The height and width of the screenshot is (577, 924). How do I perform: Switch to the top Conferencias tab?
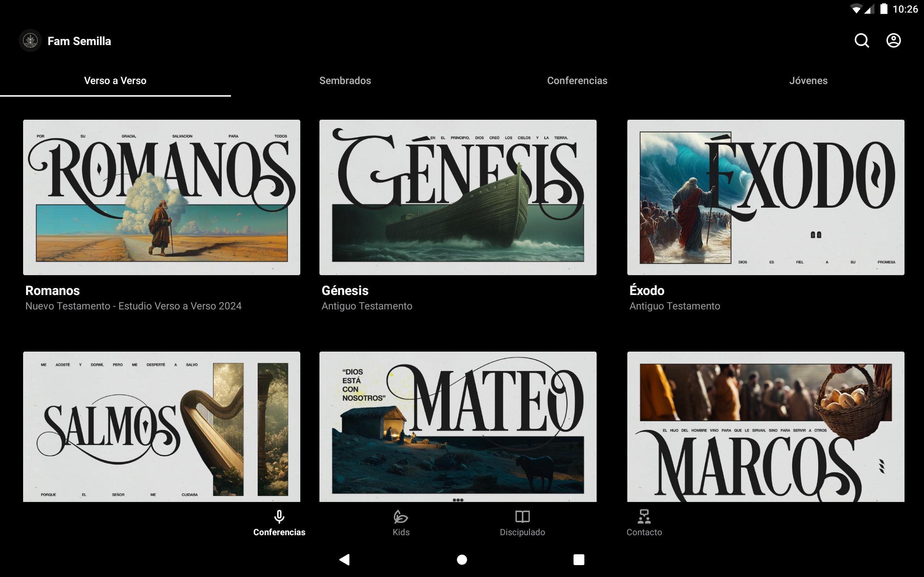click(577, 80)
